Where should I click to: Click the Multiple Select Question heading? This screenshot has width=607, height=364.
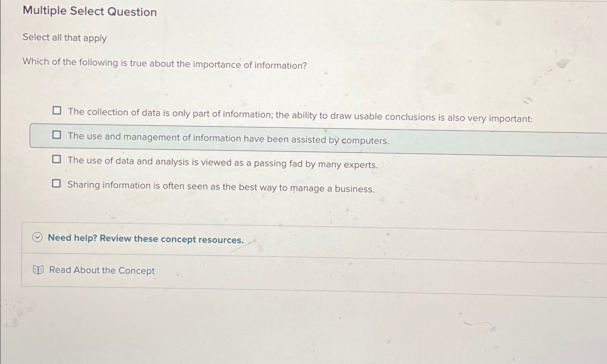pos(89,12)
